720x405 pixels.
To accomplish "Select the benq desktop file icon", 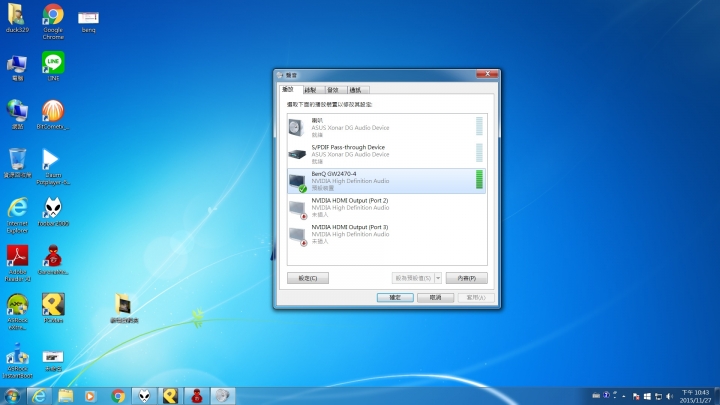I will 88,21.
